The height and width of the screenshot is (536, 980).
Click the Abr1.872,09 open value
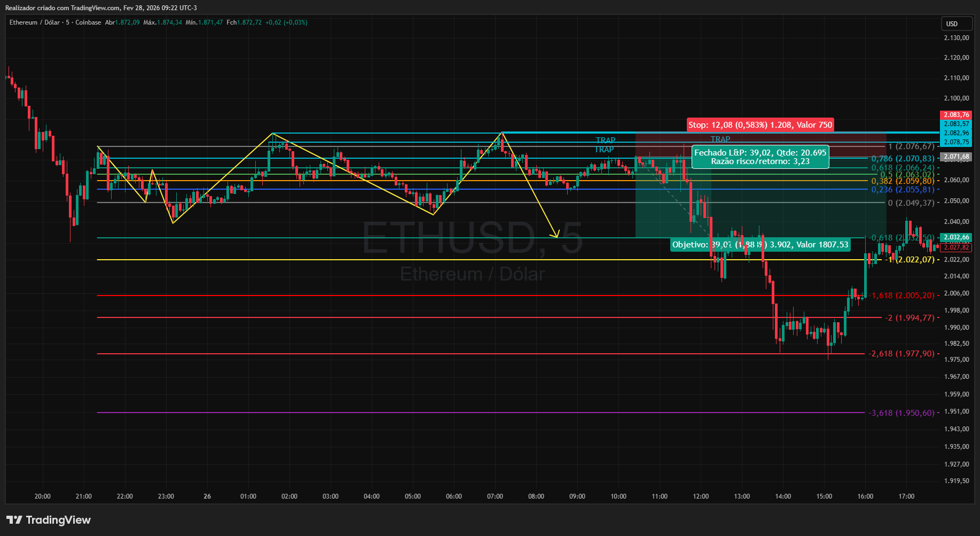pyautogui.click(x=122, y=22)
